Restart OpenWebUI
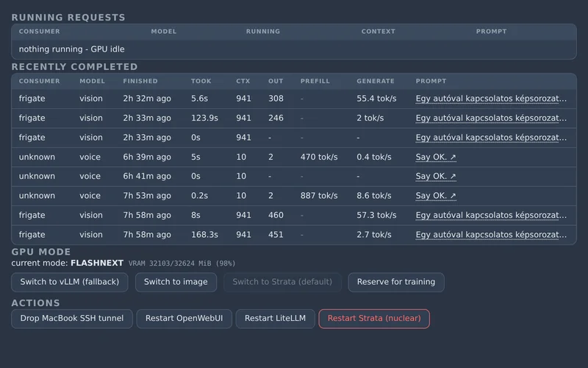This screenshot has height=368, width=588. pyautogui.click(x=184, y=319)
